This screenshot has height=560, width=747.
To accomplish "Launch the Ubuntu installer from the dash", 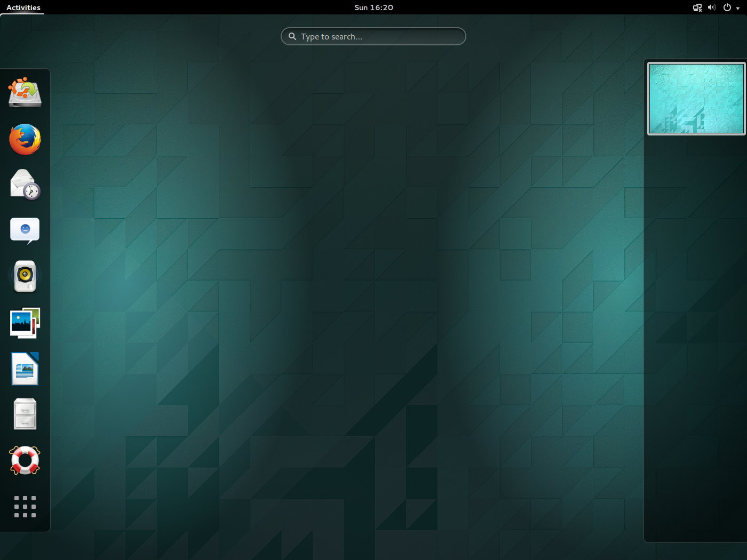I will click(x=25, y=92).
